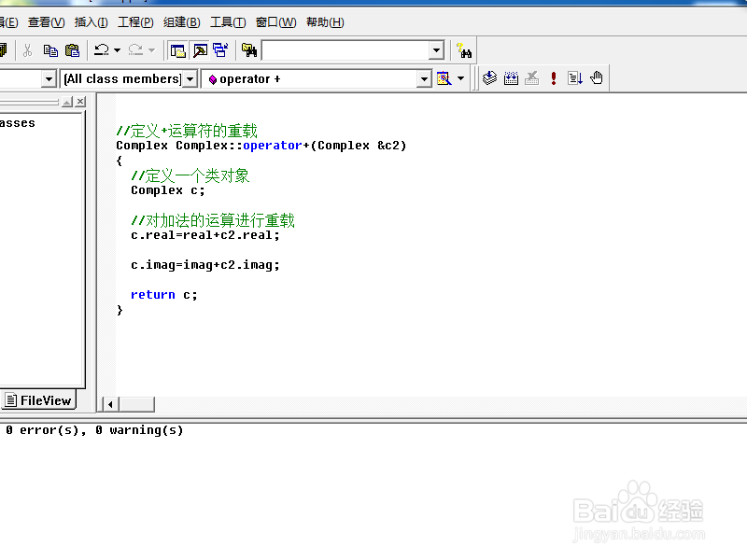Click the horizontal scrollbar left arrow
This screenshot has width=747, height=560.
click(110, 404)
